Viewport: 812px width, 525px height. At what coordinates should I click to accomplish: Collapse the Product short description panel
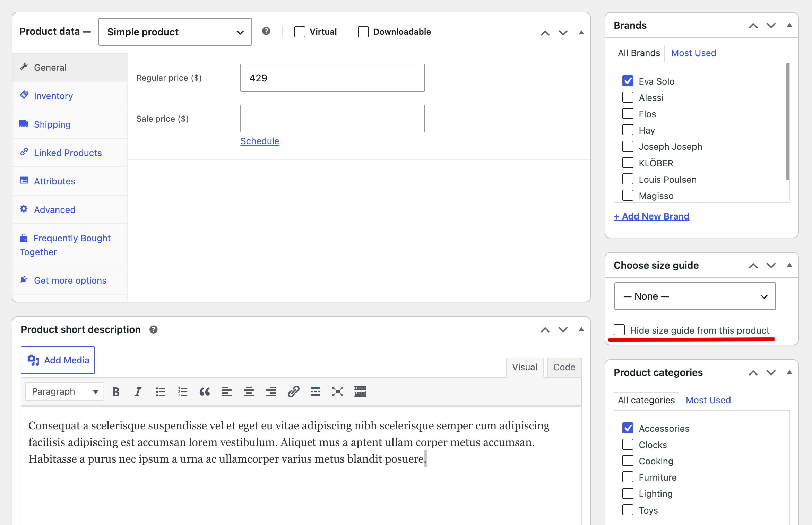(581, 329)
